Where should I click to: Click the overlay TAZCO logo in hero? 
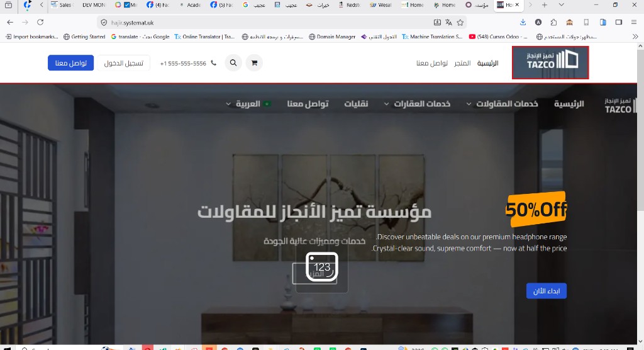620,105
